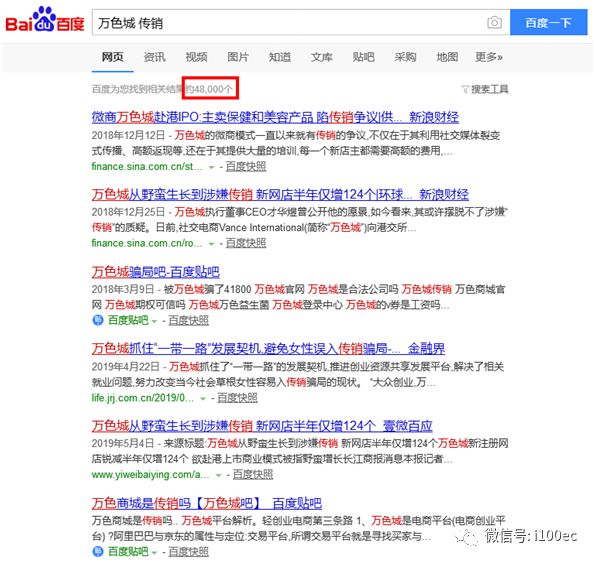This screenshot has height=562, width=595.
Task: Expand dropdown next to second finance.sina.com.cn URL
Action: tap(211, 244)
